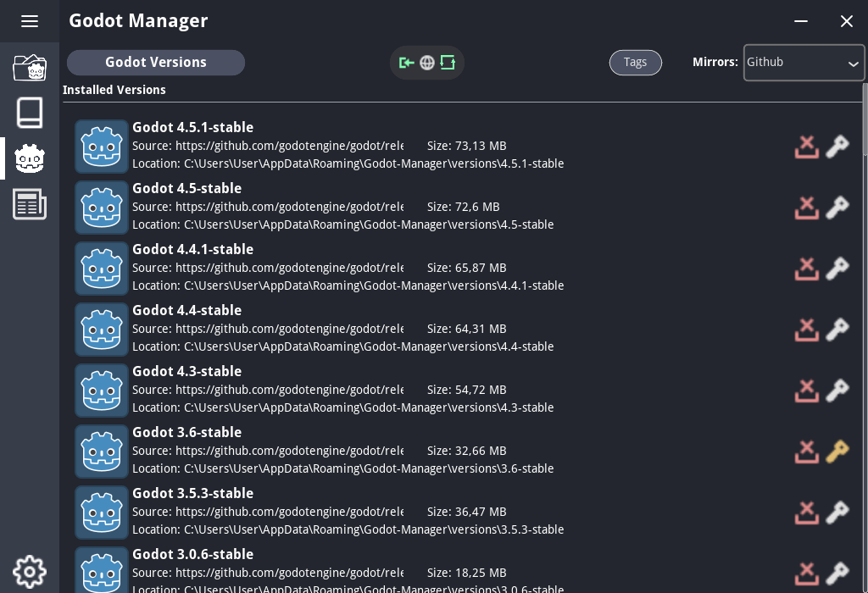Click Godot 4.4-stable logo thumbnail
The height and width of the screenshot is (593, 868).
tap(102, 330)
